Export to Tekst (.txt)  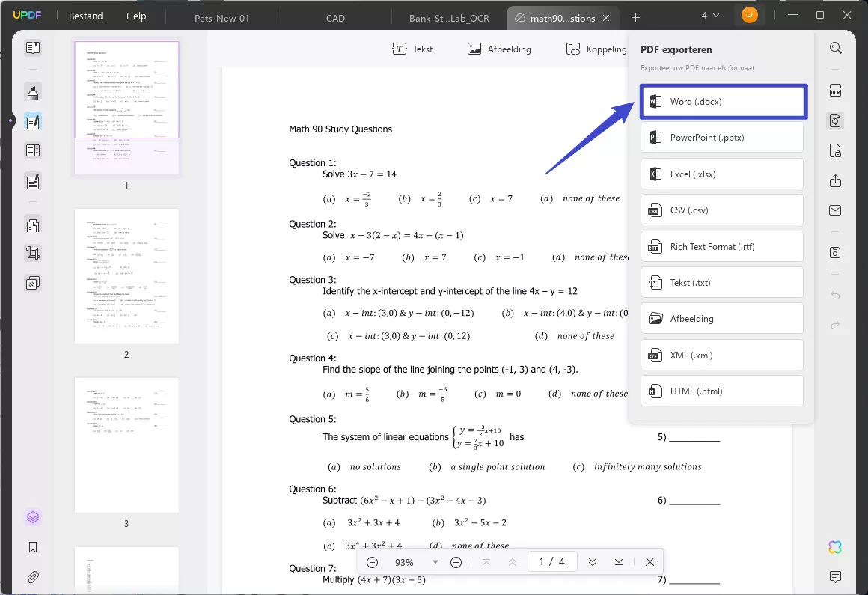[722, 283]
